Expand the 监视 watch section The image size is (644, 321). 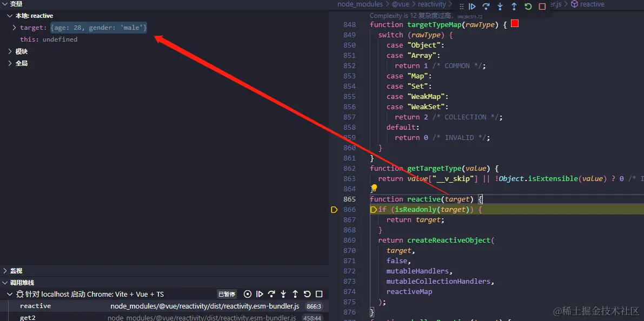(4, 271)
